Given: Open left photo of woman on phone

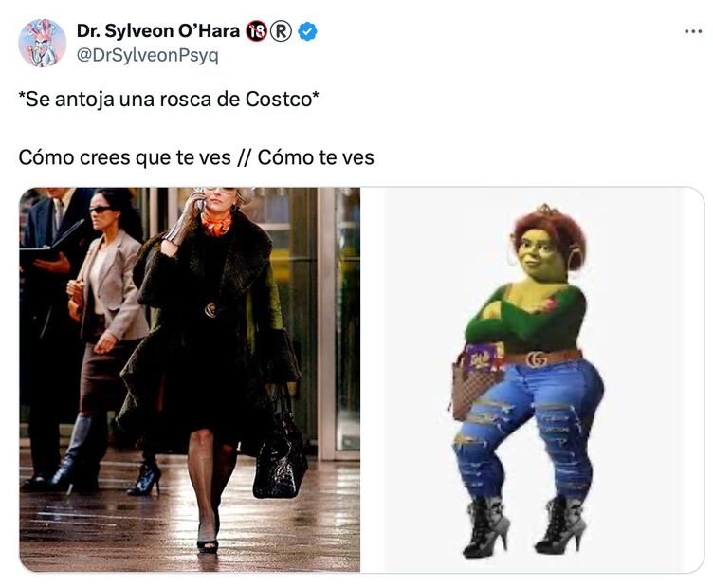Looking at the screenshot, I should 190,379.
